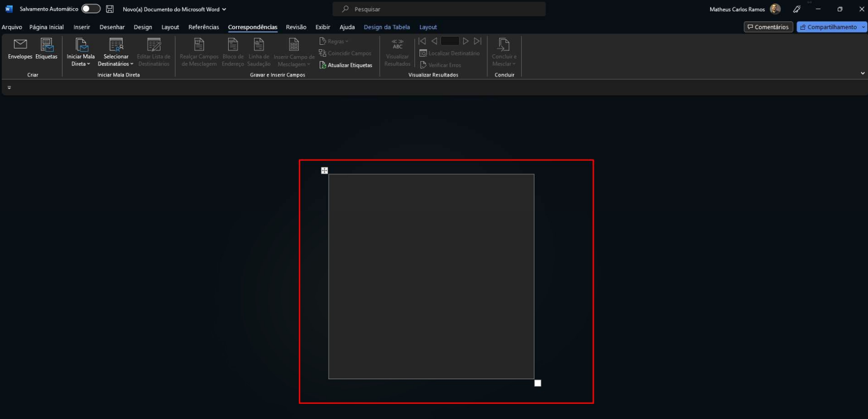Click the Word application icon
Viewport: 868px width, 419px height.
9,9
